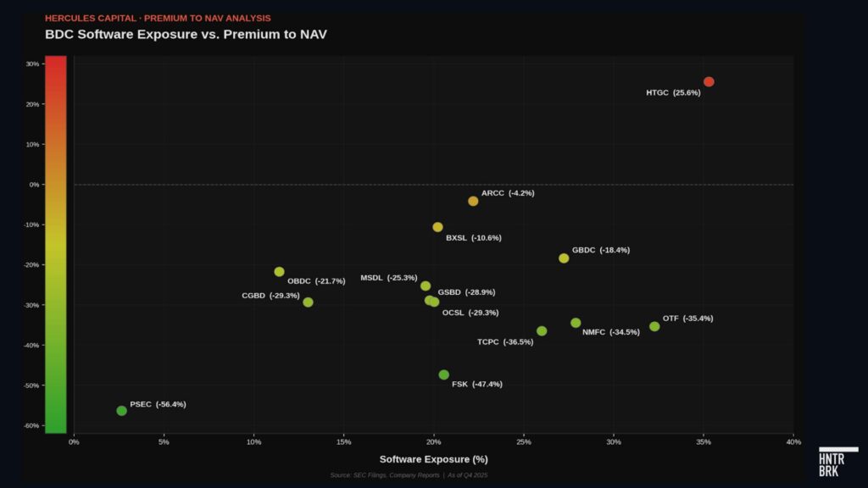Click the SEC Filings source footnote
The width and height of the screenshot is (868, 488).
[409, 475]
